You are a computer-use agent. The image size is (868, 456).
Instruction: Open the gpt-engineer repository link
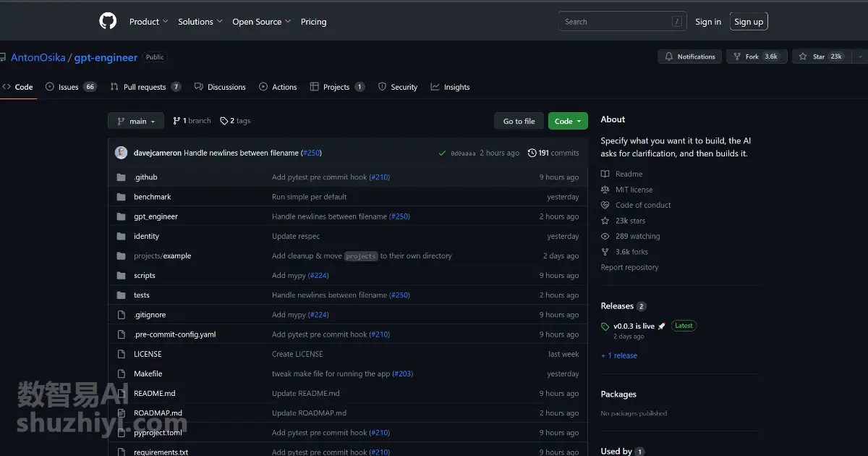coord(106,57)
